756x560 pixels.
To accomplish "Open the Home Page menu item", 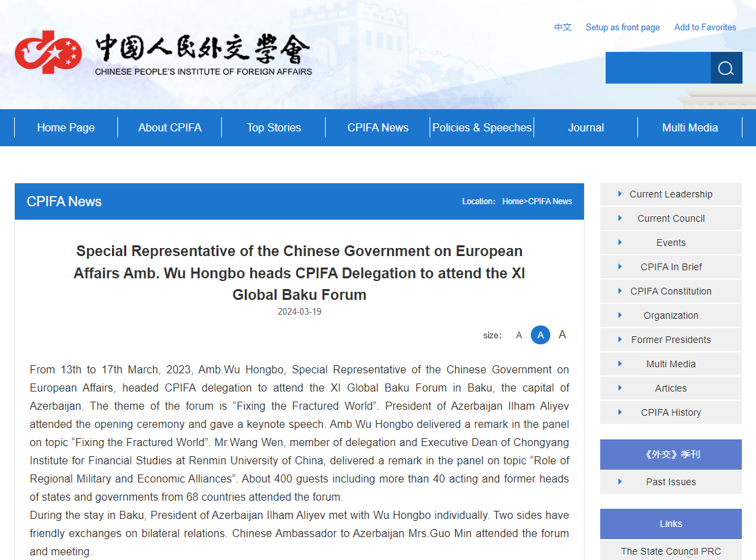I will pyautogui.click(x=66, y=128).
